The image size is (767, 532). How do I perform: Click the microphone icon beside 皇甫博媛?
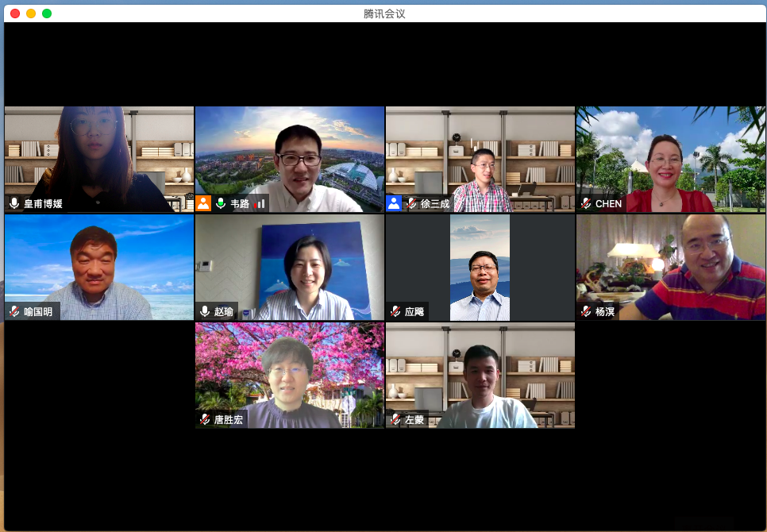[14, 203]
